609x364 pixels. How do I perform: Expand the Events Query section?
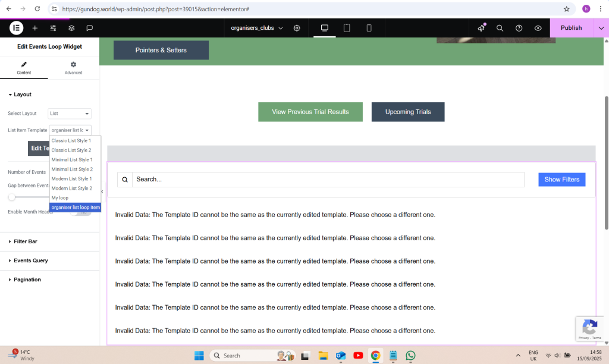pyautogui.click(x=30, y=261)
